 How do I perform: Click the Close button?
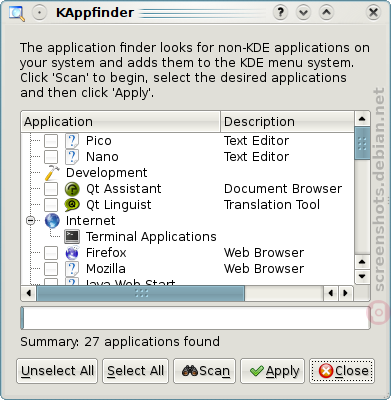342,371
